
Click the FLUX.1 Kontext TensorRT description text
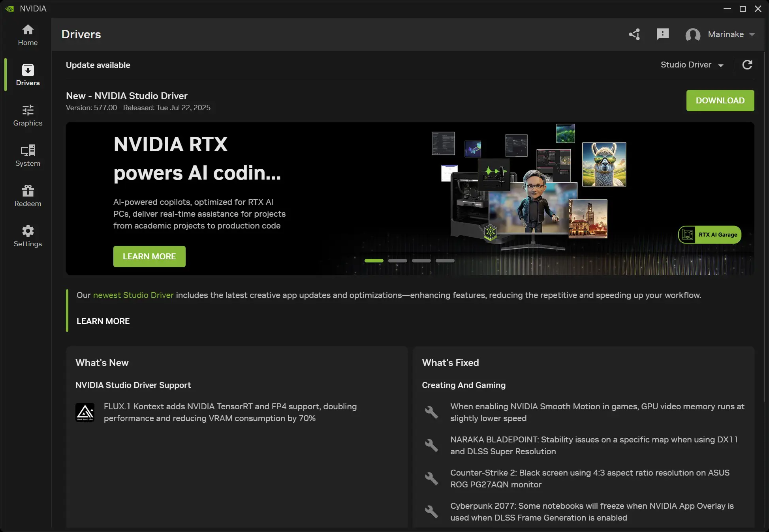pyautogui.click(x=230, y=412)
